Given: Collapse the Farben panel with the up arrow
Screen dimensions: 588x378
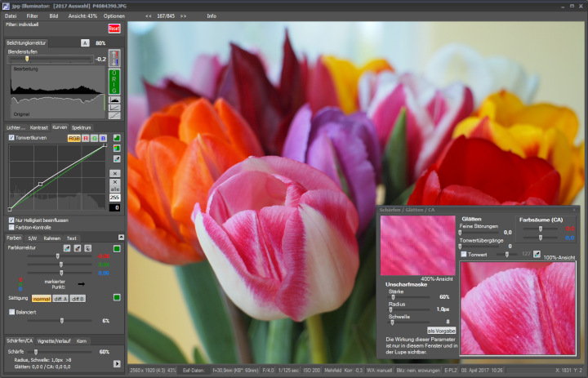Looking at the screenshot, I should (x=121, y=237).
